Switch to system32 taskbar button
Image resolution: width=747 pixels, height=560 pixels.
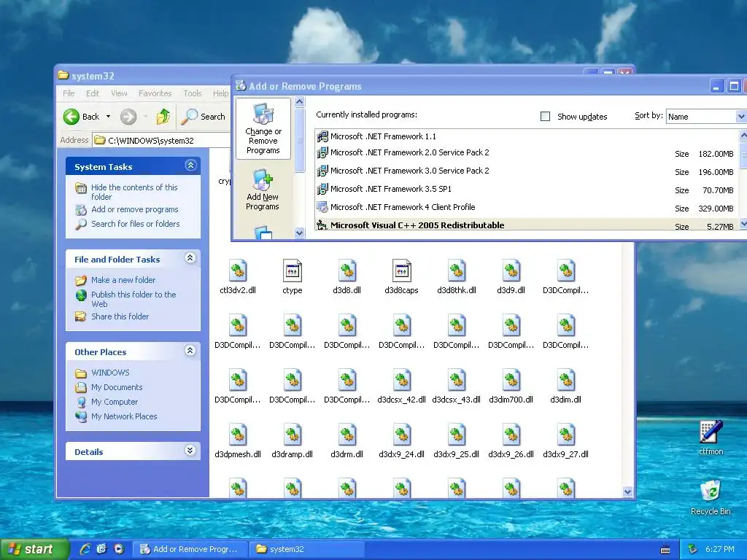click(x=307, y=549)
